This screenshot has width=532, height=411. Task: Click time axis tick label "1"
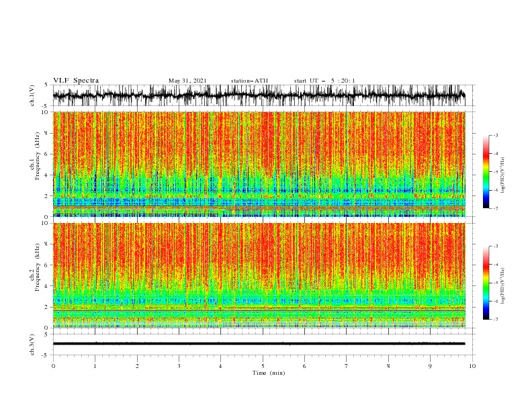tap(95, 366)
